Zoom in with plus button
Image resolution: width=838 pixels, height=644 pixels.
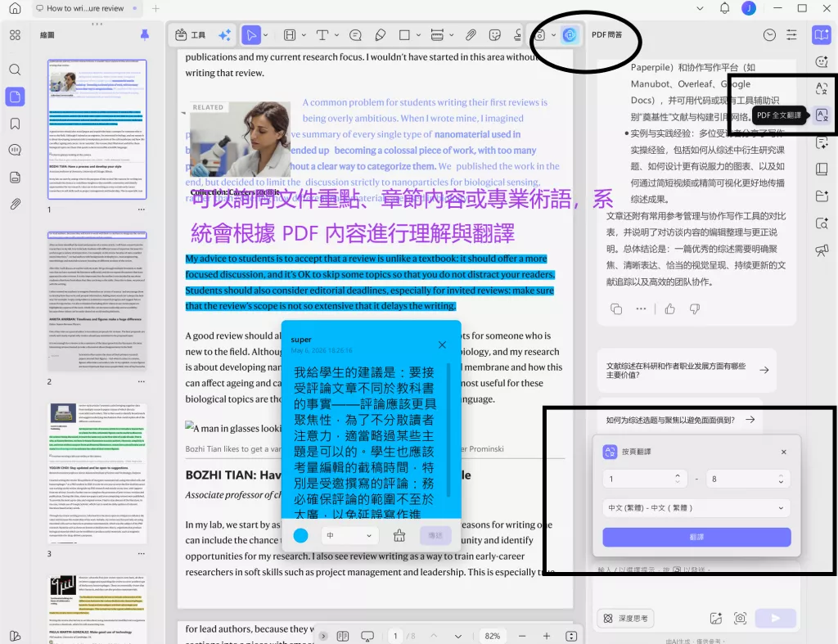[546, 636]
